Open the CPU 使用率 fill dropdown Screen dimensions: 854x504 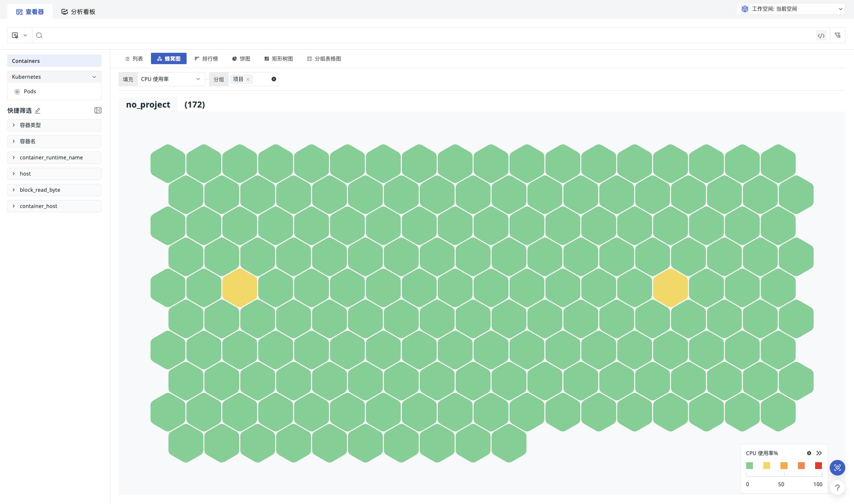171,79
